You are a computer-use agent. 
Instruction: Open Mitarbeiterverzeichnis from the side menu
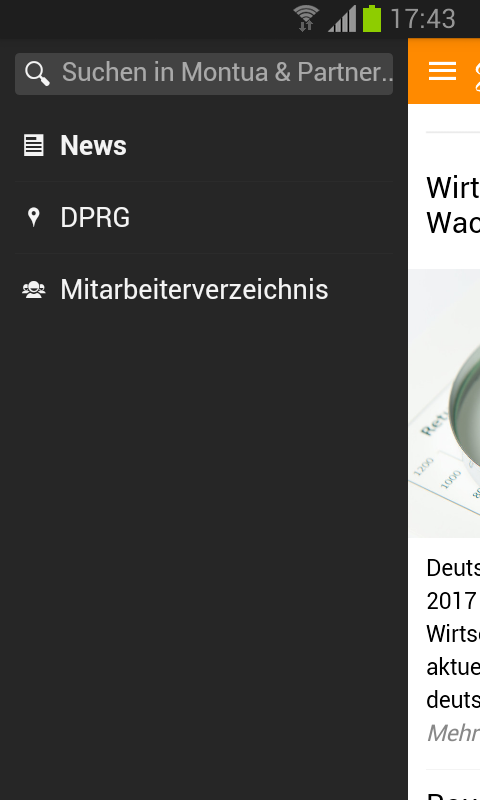[204, 289]
